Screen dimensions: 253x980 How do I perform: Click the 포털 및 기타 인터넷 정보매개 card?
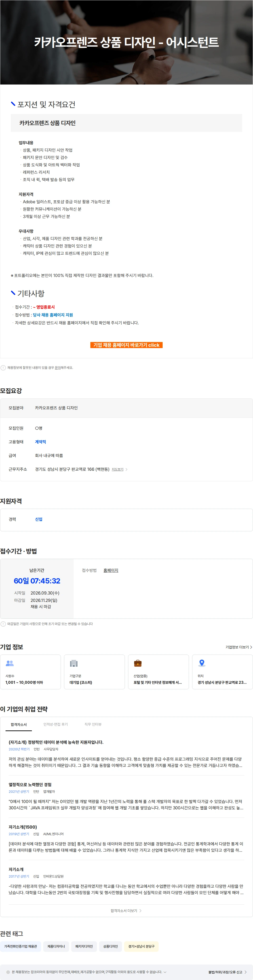click(158, 671)
